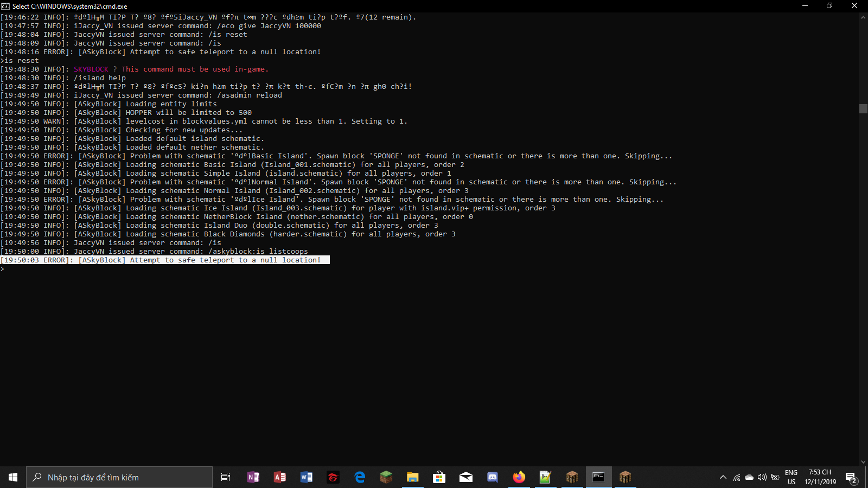Click the crafting-table icon beside Notepad++
868x488 pixels.
coord(572,477)
